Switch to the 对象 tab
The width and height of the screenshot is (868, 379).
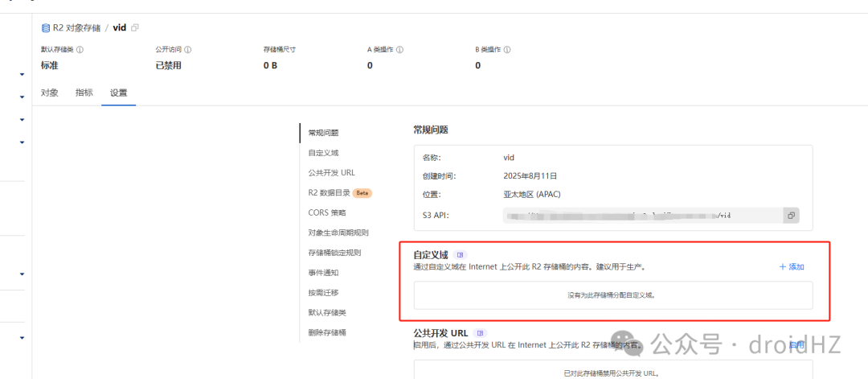click(50, 93)
